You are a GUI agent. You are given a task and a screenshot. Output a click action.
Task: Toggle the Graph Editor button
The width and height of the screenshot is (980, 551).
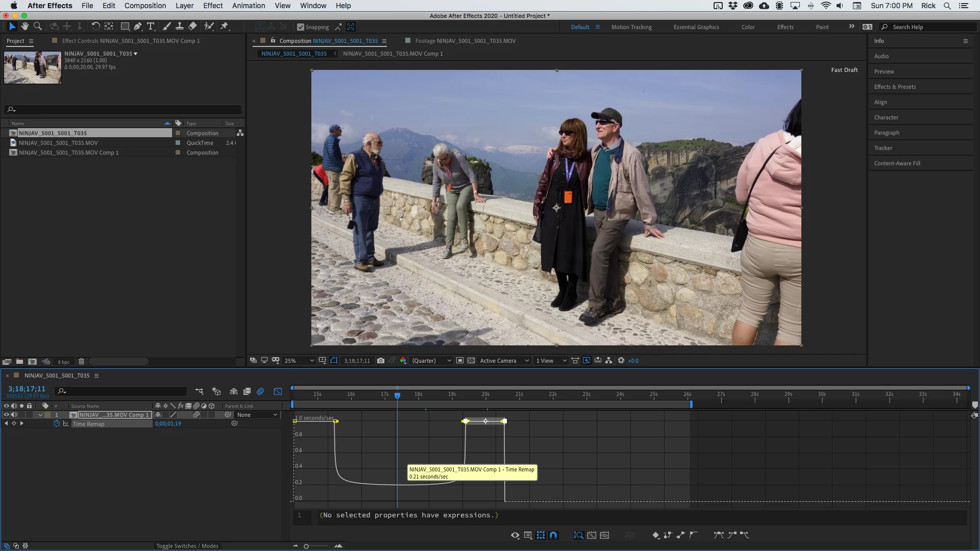[278, 391]
